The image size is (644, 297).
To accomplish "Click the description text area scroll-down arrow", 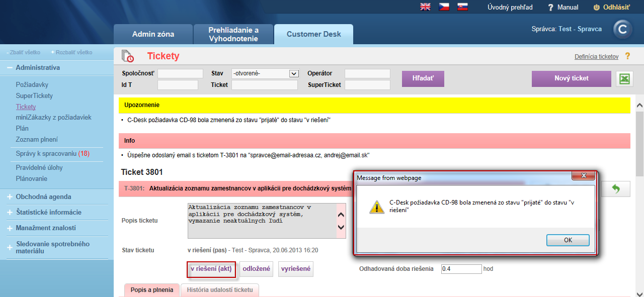I will [x=341, y=227].
